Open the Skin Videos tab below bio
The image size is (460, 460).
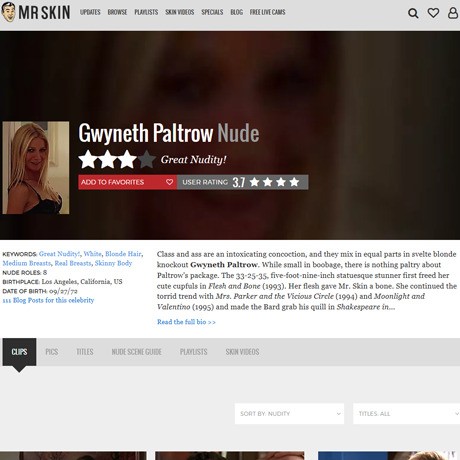[242, 352]
